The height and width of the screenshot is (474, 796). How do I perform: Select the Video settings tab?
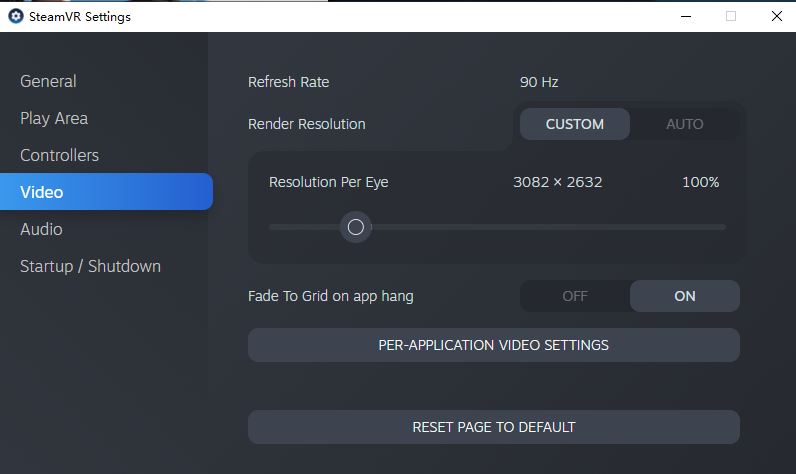(x=106, y=192)
